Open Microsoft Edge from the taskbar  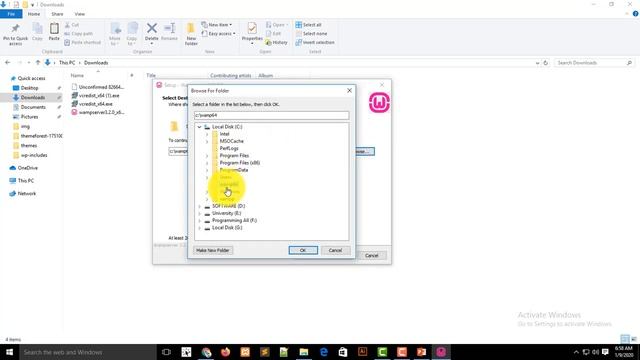tap(323, 352)
